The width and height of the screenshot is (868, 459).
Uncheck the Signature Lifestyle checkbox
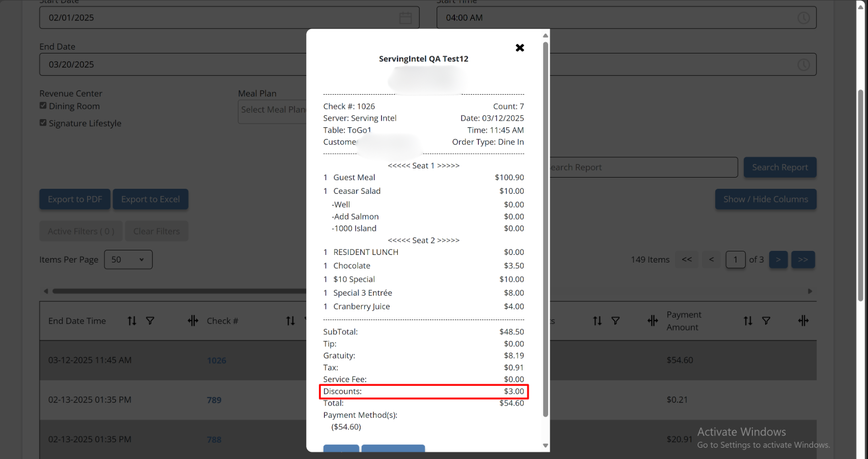43,123
